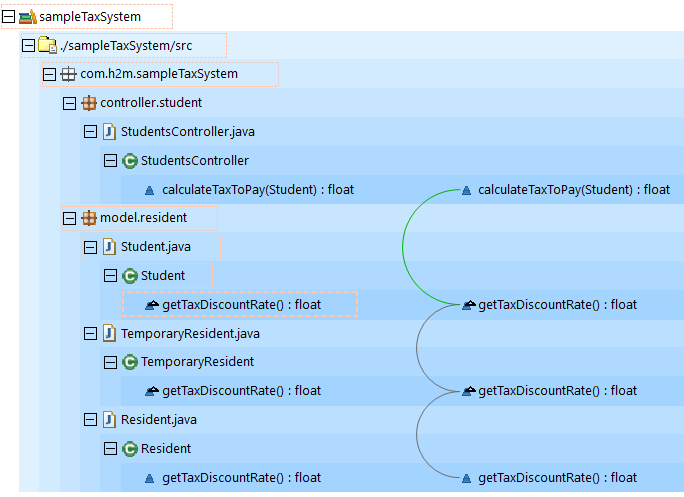This screenshot has height=497, width=684.
Task: Collapse the controller.student package node
Action: pyautogui.click(x=69, y=103)
